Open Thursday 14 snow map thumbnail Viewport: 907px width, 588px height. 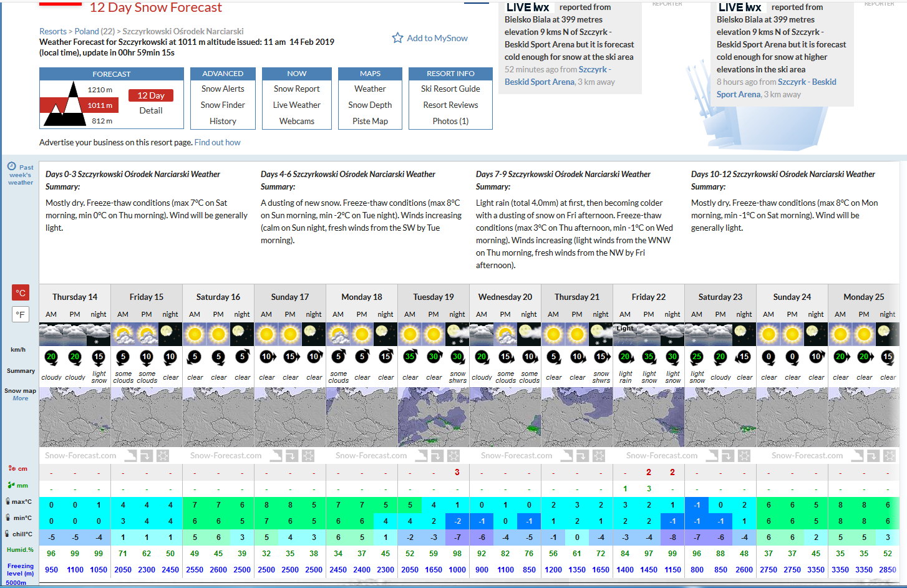click(x=75, y=417)
